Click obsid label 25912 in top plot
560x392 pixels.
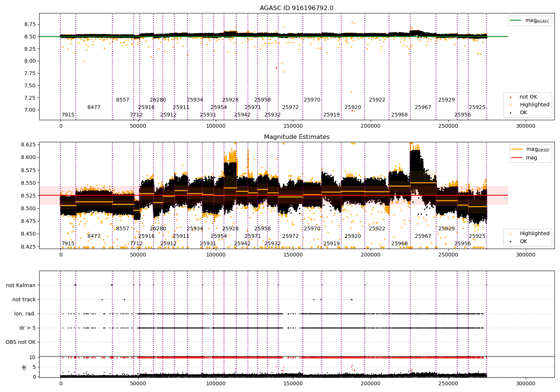pos(168,115)
